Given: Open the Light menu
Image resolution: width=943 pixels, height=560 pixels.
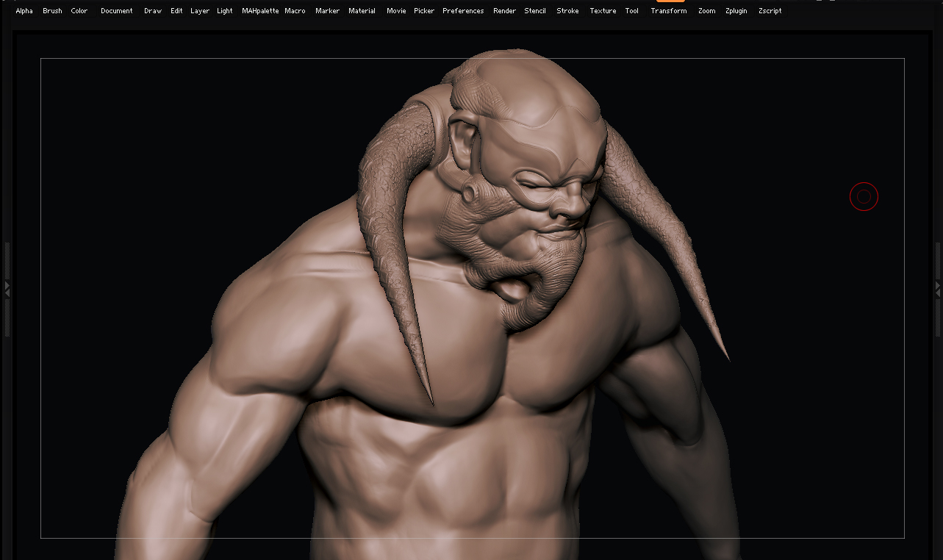Looking at the screenshot, I should point(225,11).
